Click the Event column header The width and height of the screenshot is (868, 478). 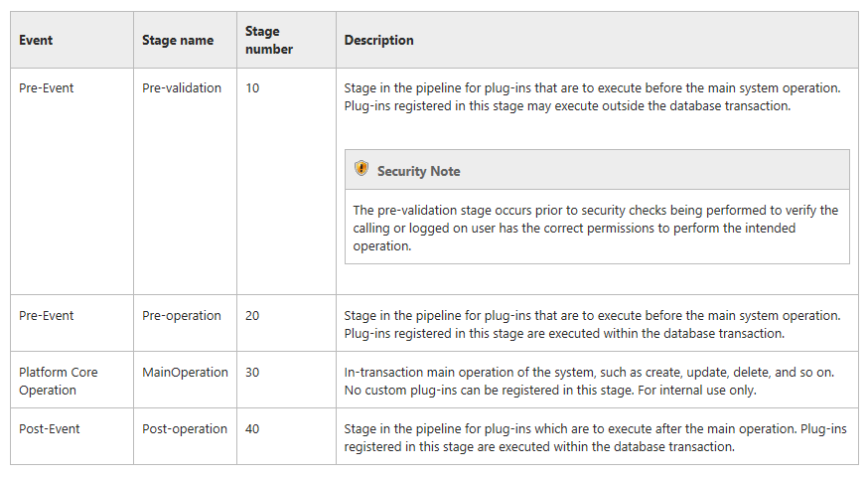[36, 40]
